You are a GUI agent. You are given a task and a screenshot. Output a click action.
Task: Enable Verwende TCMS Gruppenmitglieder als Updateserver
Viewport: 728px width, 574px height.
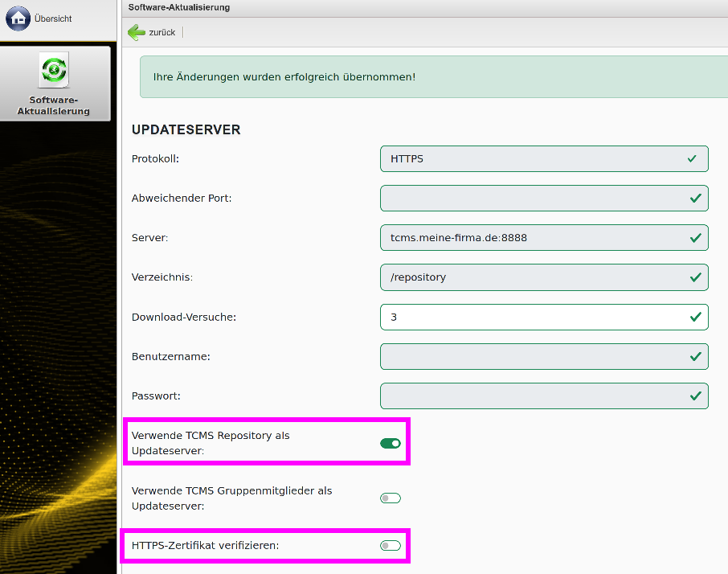pos(390,498)
